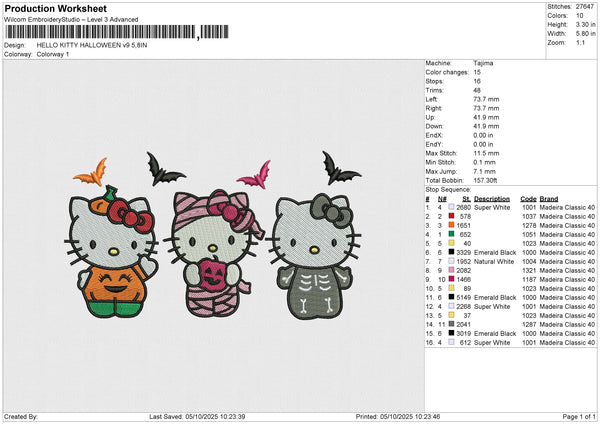Click the 'Code' column header
This screenshot has width=600, height=424.
point(528,199)
